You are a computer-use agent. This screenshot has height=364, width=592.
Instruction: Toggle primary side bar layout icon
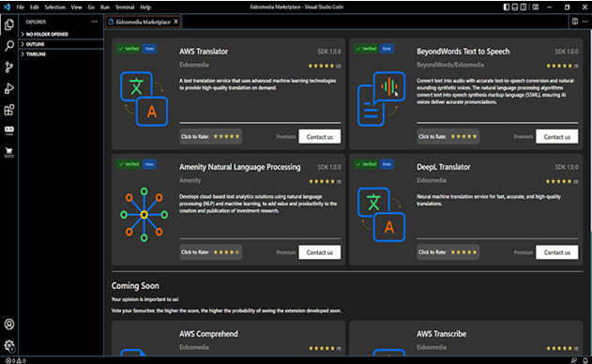pos(507,8)
